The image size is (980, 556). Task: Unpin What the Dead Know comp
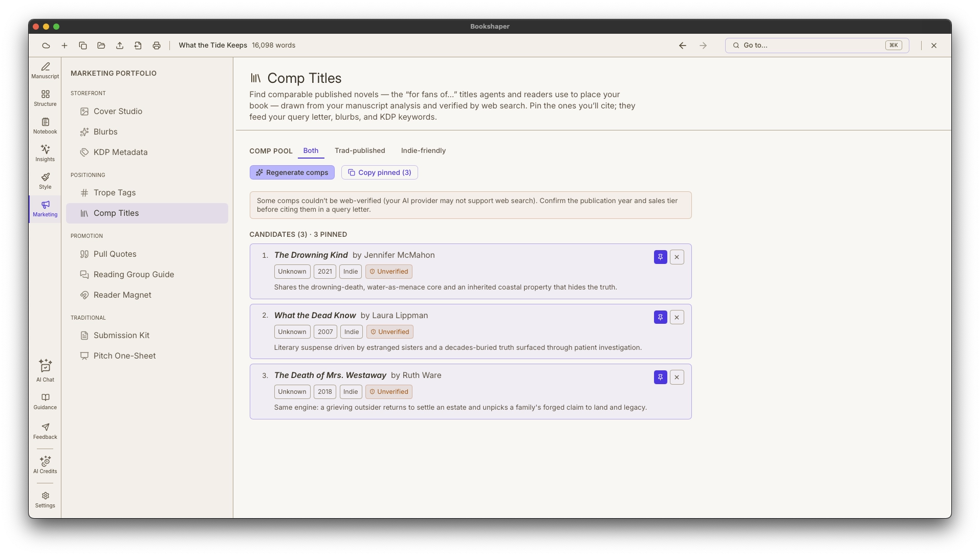(x=661, y=317)
